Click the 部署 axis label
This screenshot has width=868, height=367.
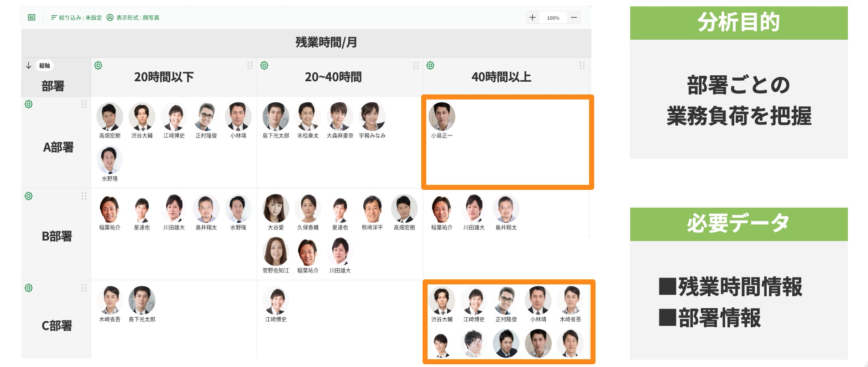(x=53, y=86)
